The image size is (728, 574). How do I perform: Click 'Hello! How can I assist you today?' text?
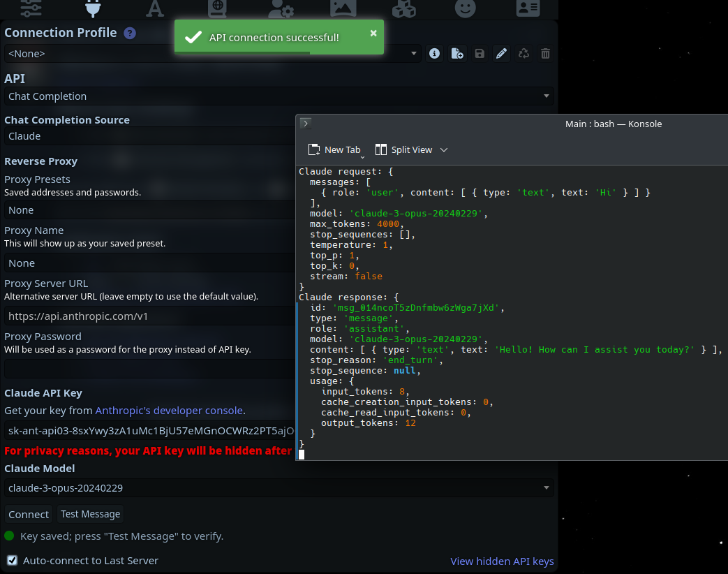coord(594,350)
